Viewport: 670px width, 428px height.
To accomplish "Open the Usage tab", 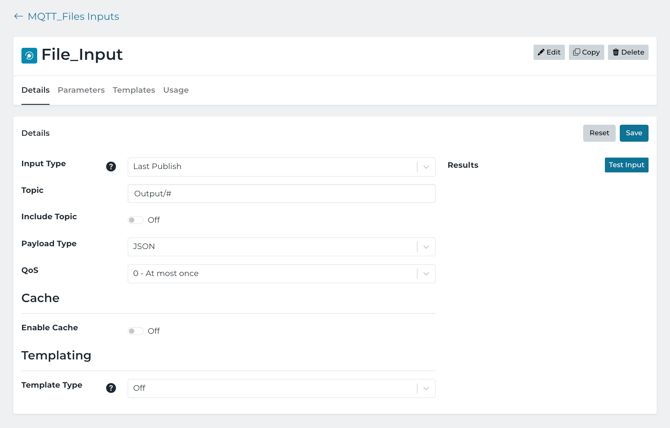I will coord(176,90).
